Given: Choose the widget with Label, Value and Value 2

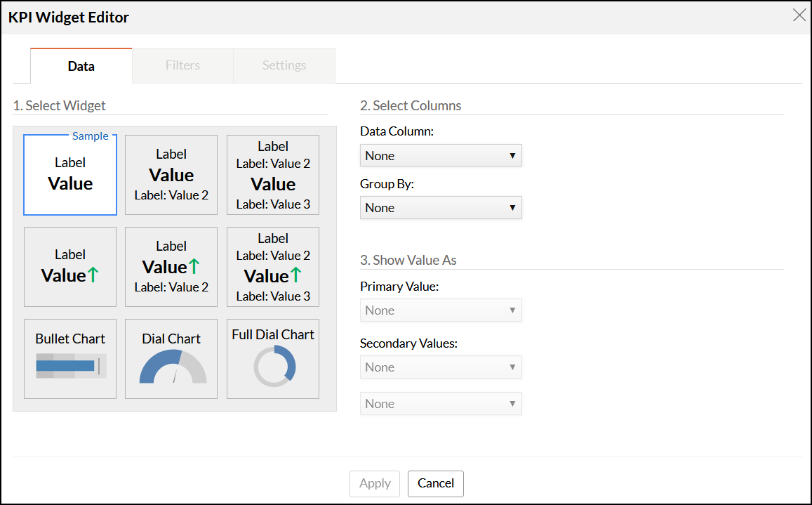Looking at the screenshot, I should pos(171,175).
